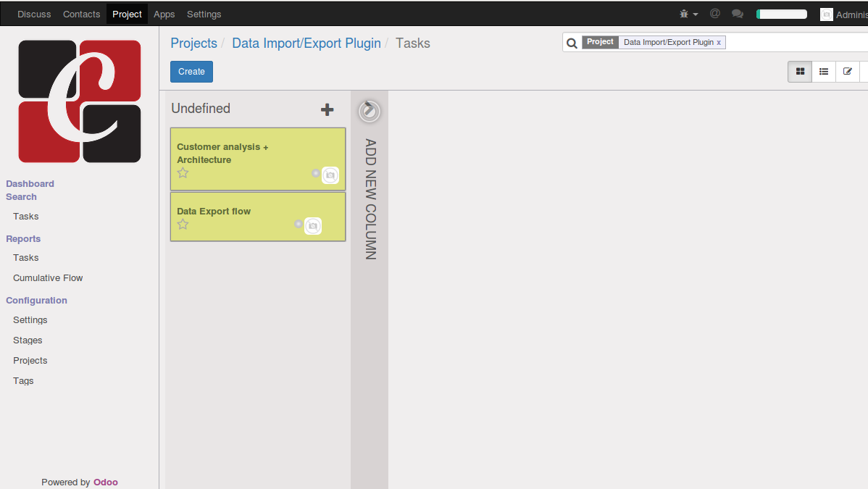The height and width of the screenshot is (489, 868).
Task: Open the Discuss menu
Action: point(34,14)
